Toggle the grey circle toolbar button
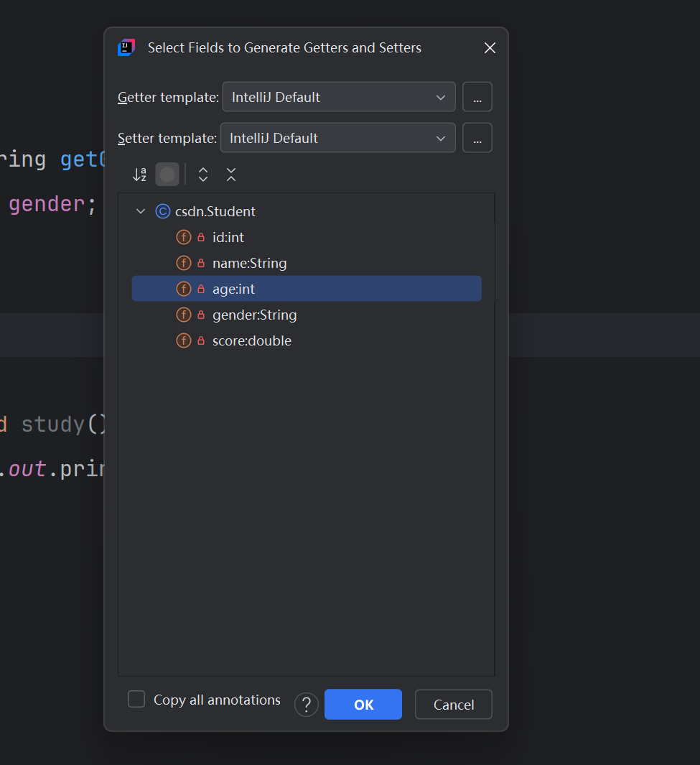 167,175
